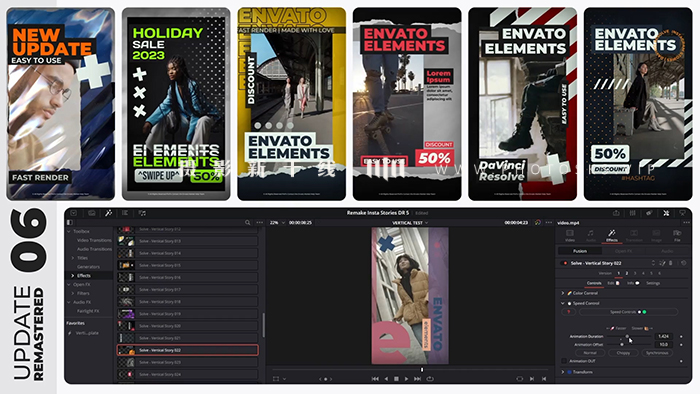Screen dimensions: 700x394
Task: Toggle Animation Offset keyframe dot
Action: [x=681, y=344]
